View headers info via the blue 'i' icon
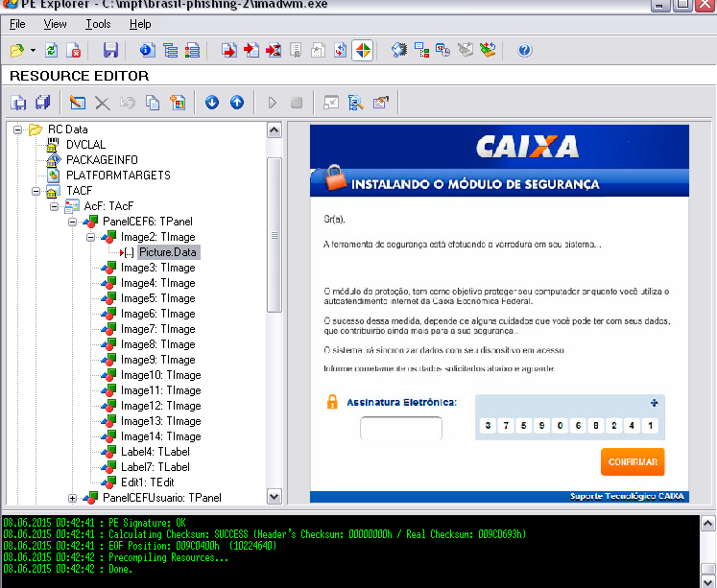This screenshot has height=588, width=717. pyautogui.click(x=147, y=50)
